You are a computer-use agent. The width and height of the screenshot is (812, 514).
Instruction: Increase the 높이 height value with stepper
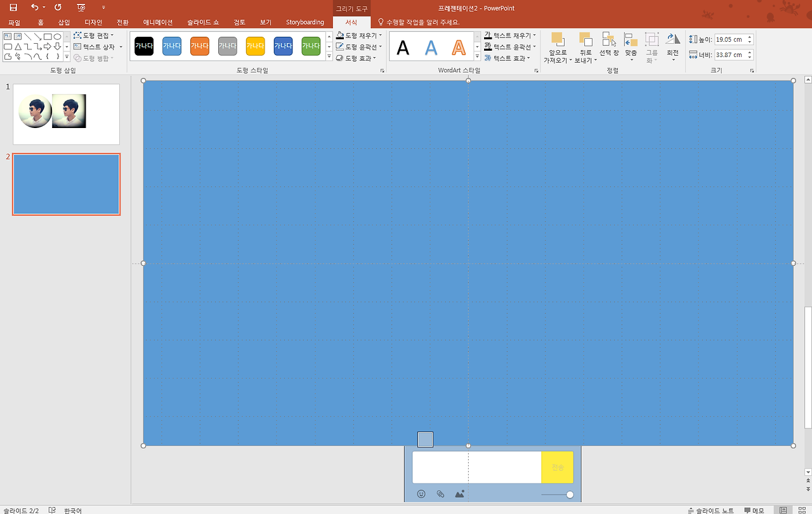[x=750, y=37]
